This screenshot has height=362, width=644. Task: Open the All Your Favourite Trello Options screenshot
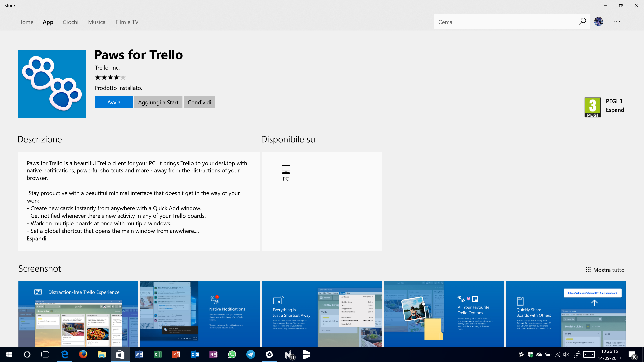444,314
